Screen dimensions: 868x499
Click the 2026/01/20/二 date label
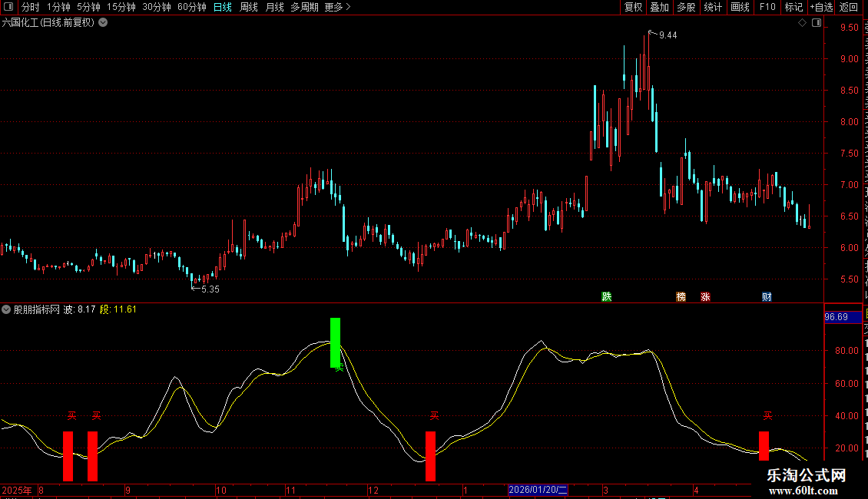pos(538,490)
